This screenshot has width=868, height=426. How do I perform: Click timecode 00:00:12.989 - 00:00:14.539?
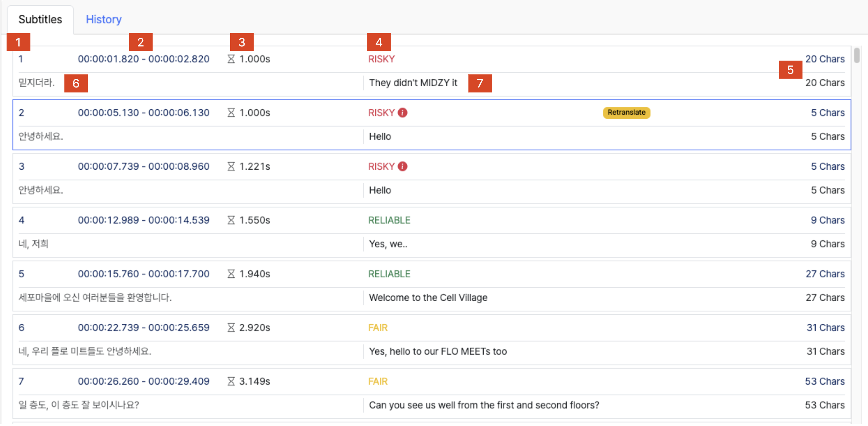pos(144,220)
